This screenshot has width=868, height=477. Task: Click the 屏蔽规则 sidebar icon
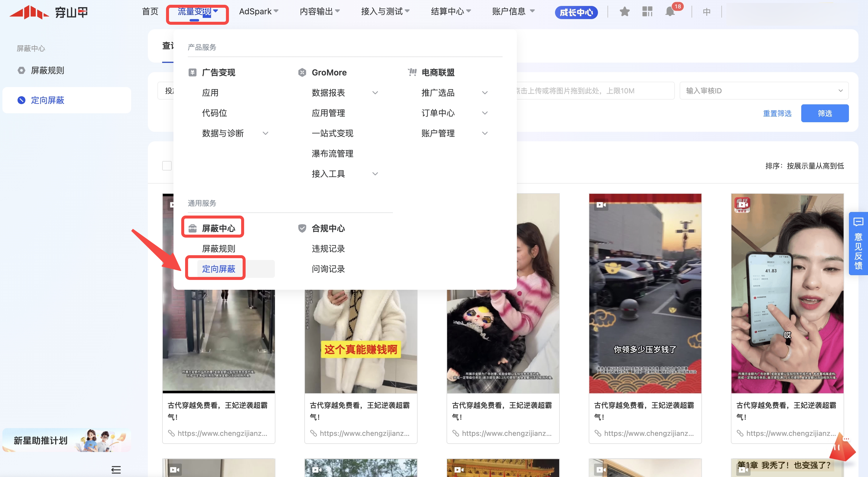tap(21, 70)
